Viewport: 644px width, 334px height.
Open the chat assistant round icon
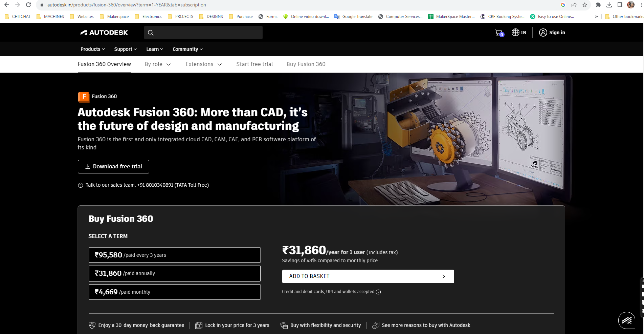627,320
